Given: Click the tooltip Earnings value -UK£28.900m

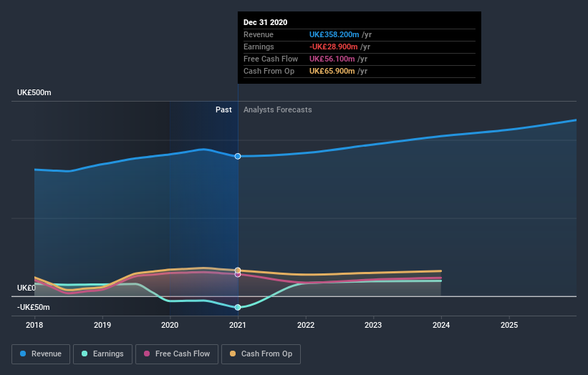Looking at the screenshot, I should [333, 47].
